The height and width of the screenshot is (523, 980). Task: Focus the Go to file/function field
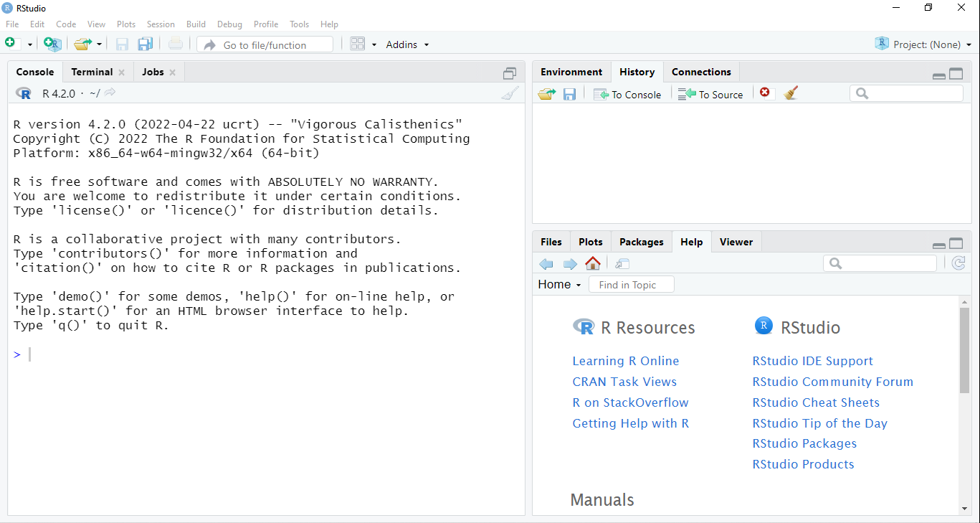pos(265,44)
